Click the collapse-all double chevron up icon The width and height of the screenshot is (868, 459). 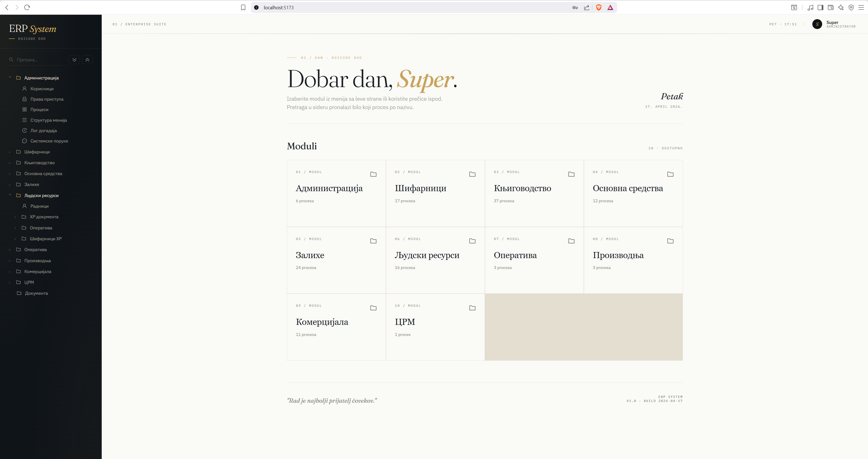click(x=87, y=60)
